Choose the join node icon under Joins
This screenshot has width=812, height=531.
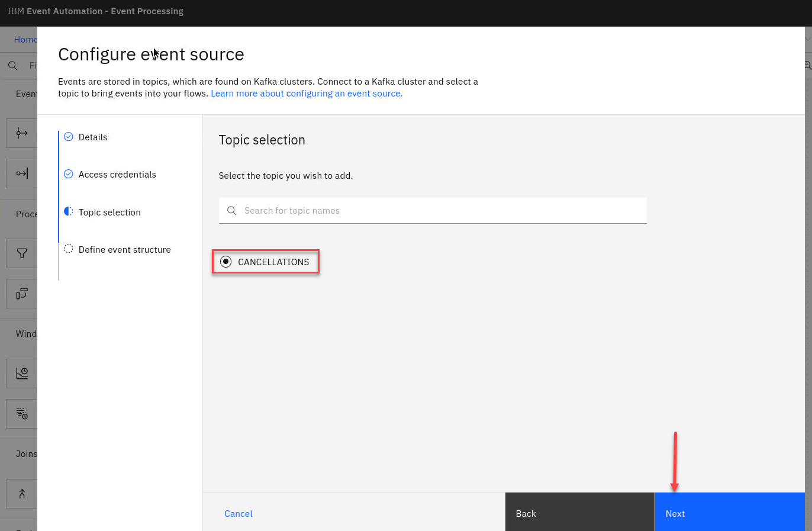point(22,494)
